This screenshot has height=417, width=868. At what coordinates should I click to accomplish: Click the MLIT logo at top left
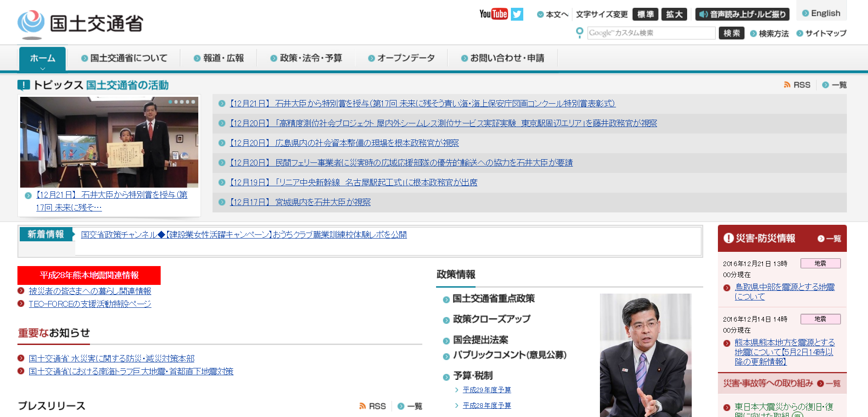click(80, 24)
